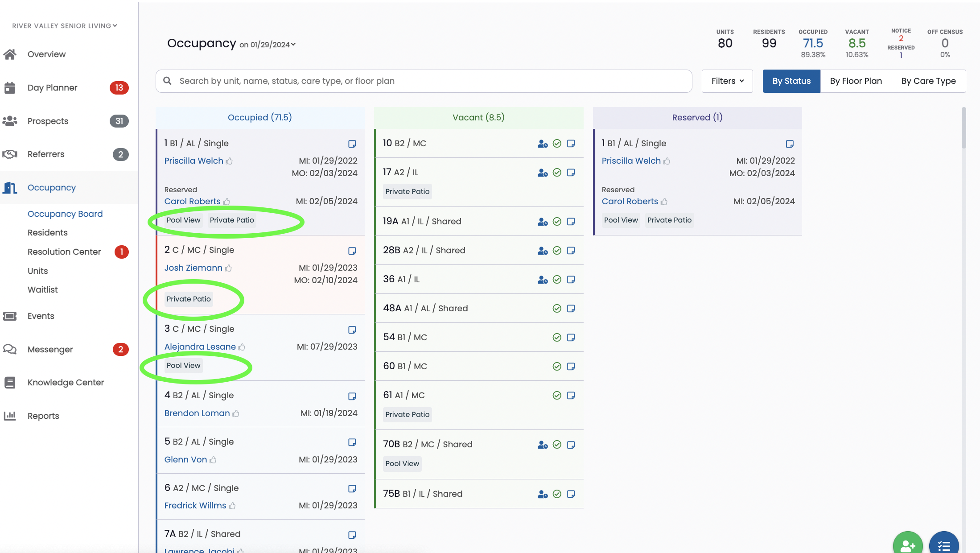Open resident Brendon Loman profile
The image size is (980, 553).
click(x=197, y=413)
